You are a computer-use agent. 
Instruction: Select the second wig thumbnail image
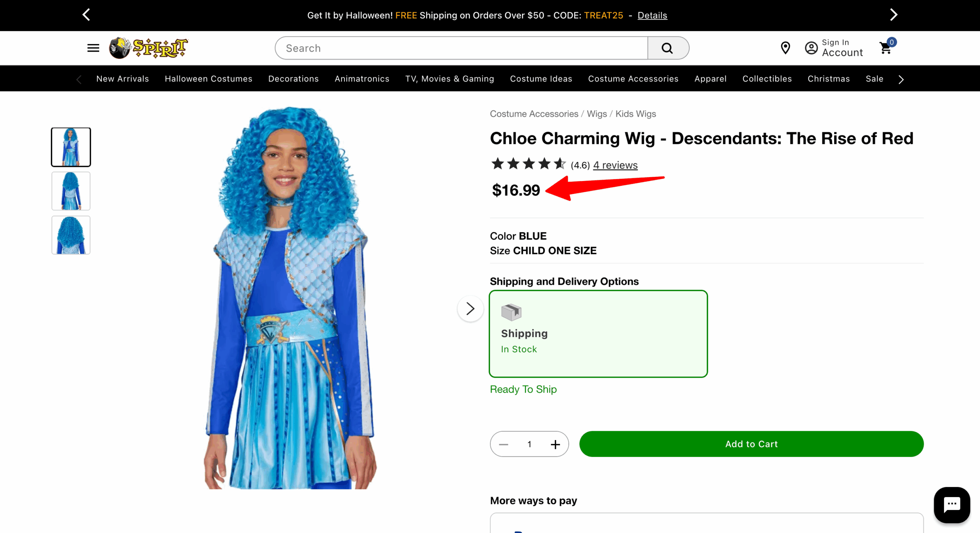click(71, 191)
